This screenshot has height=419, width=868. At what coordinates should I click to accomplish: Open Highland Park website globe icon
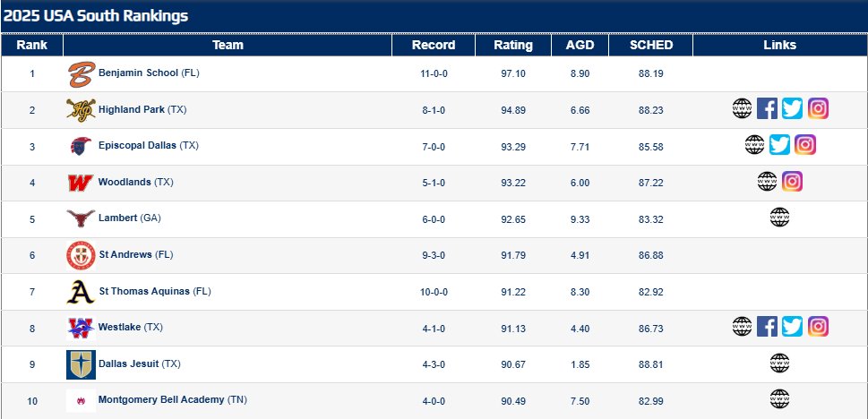742,108
